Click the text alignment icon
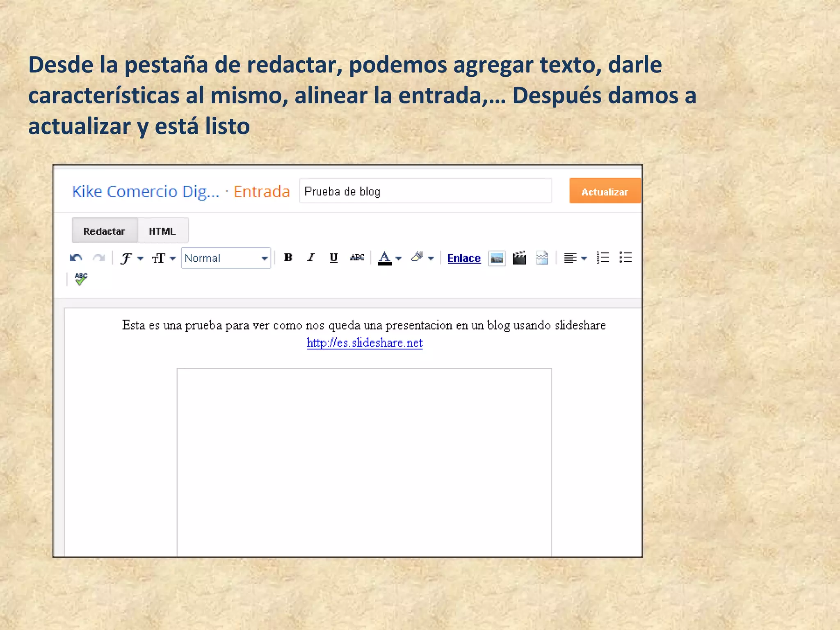 pyautogui.click(x=570, y=258)
